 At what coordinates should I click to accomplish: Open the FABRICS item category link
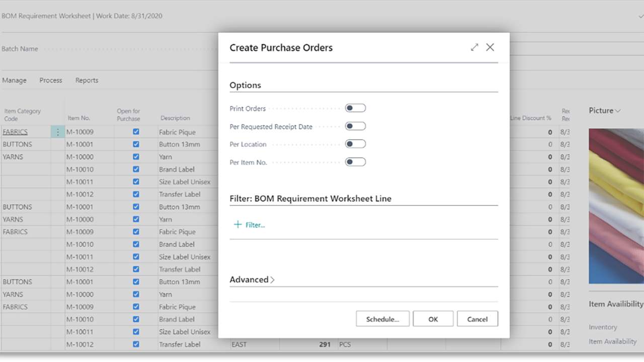(15, 132)
